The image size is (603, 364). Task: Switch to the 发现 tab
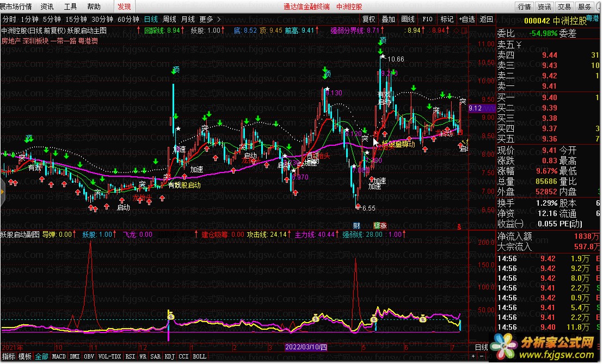tap(124, 7)
